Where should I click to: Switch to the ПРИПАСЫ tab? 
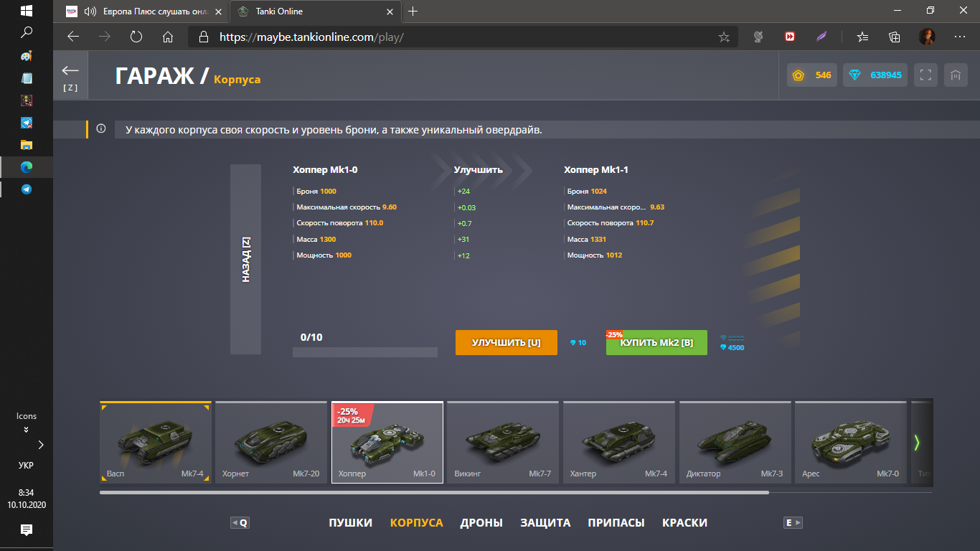coord(616,523)
